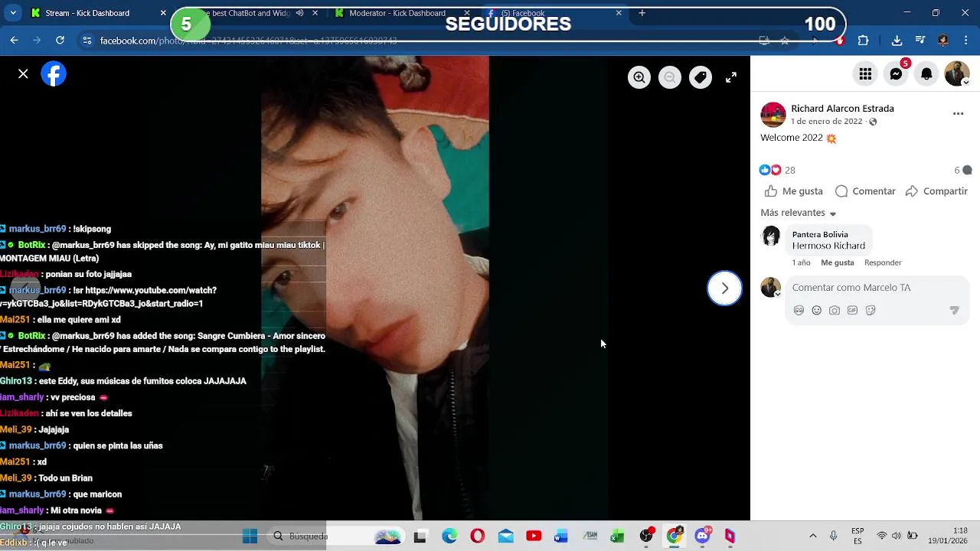View the 28 reactions list

pyautogui.click(x=777, y=170)
